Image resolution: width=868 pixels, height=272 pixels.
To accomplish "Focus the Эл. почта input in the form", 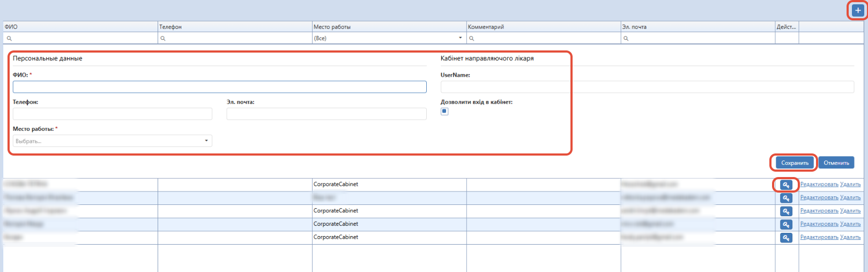I will tap(327, 114).
